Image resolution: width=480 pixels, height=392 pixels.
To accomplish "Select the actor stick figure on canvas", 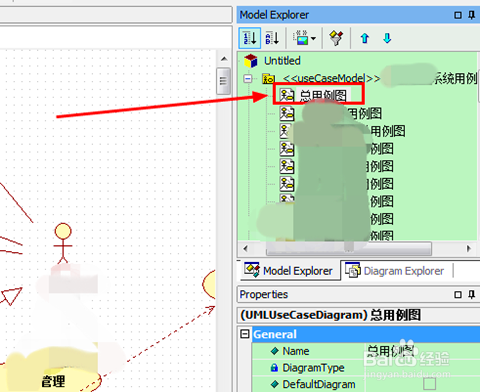I will 63,244.
